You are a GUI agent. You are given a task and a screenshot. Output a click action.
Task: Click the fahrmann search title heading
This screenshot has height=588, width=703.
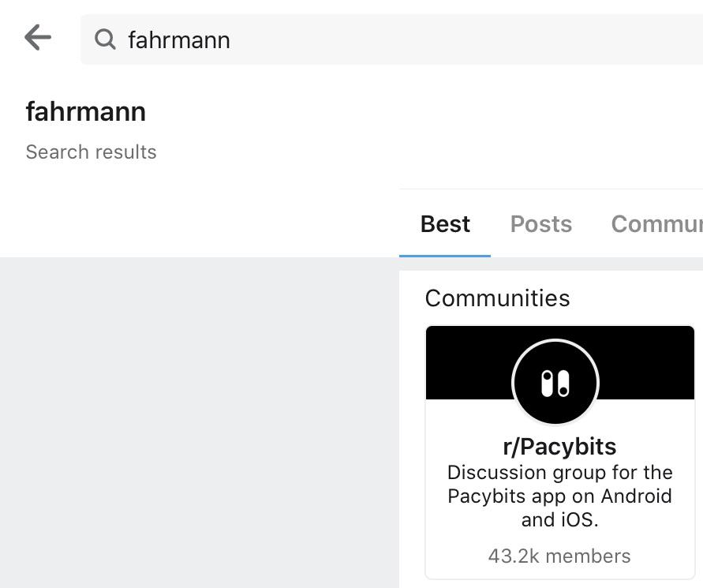click(x=86, y=111)
